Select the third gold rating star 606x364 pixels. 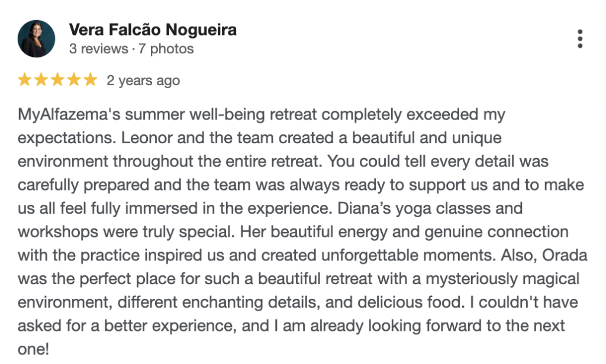(x=57, y=80)
